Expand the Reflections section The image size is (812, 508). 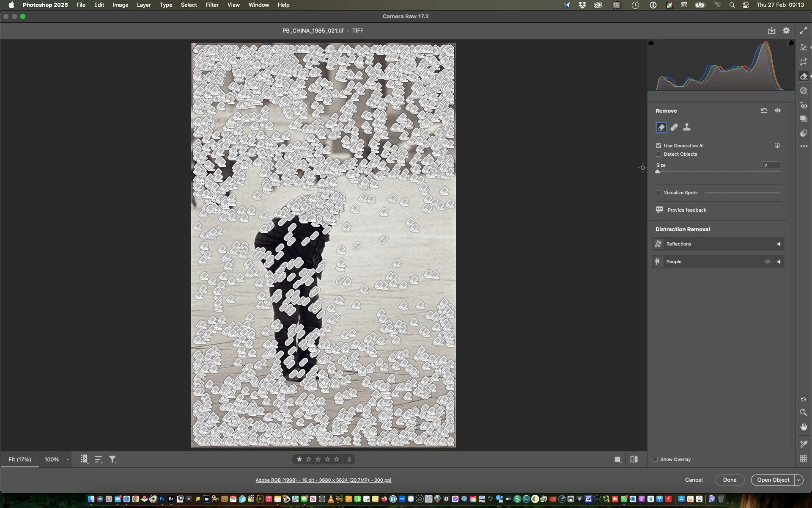pyautogui.click(x=778, y=244)
